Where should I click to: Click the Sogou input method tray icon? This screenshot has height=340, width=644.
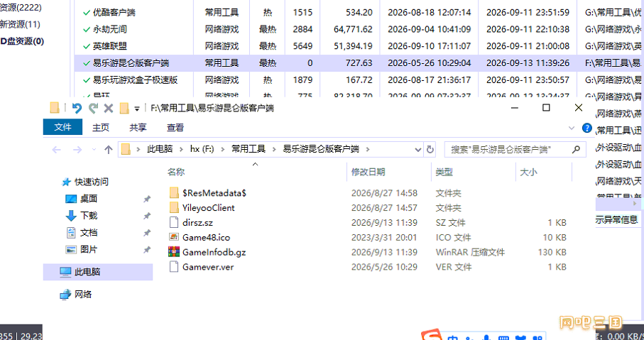(x=432, y=334)
